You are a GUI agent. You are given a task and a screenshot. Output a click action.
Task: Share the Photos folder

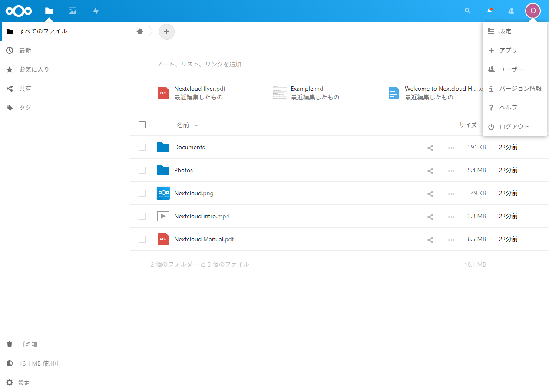coord(430,171)
